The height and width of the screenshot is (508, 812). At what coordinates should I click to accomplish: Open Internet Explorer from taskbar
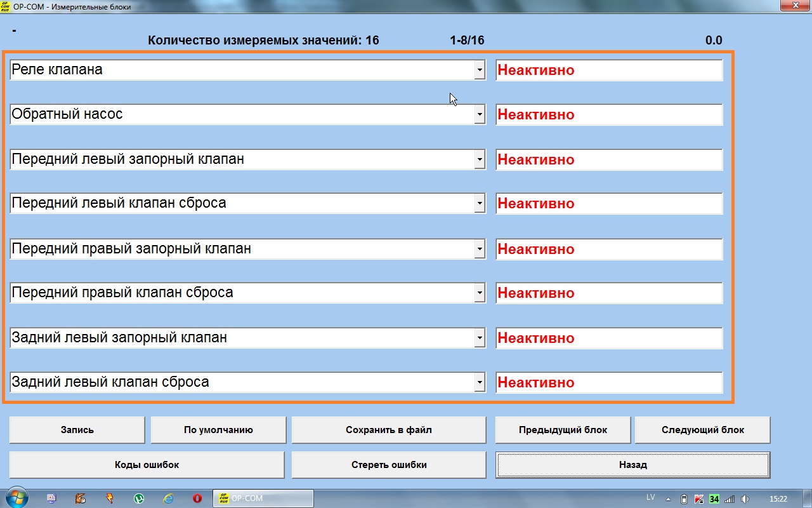tap(168, 498)
